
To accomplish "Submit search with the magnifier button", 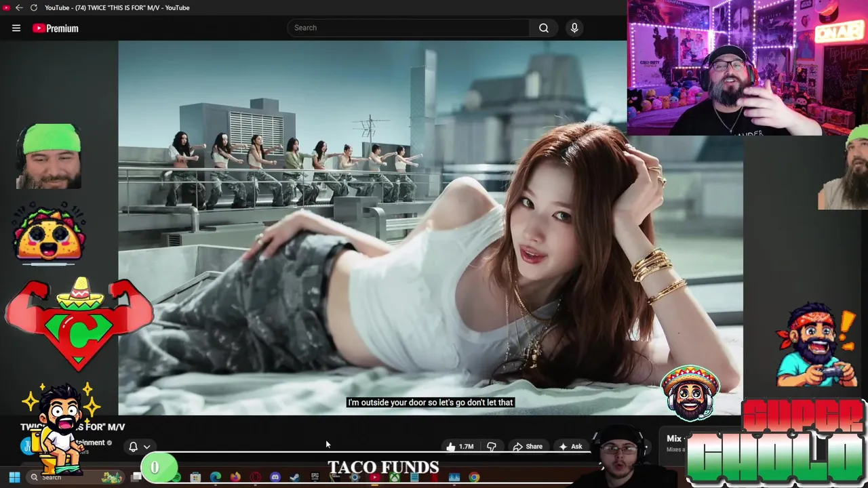I will point(544,28).
